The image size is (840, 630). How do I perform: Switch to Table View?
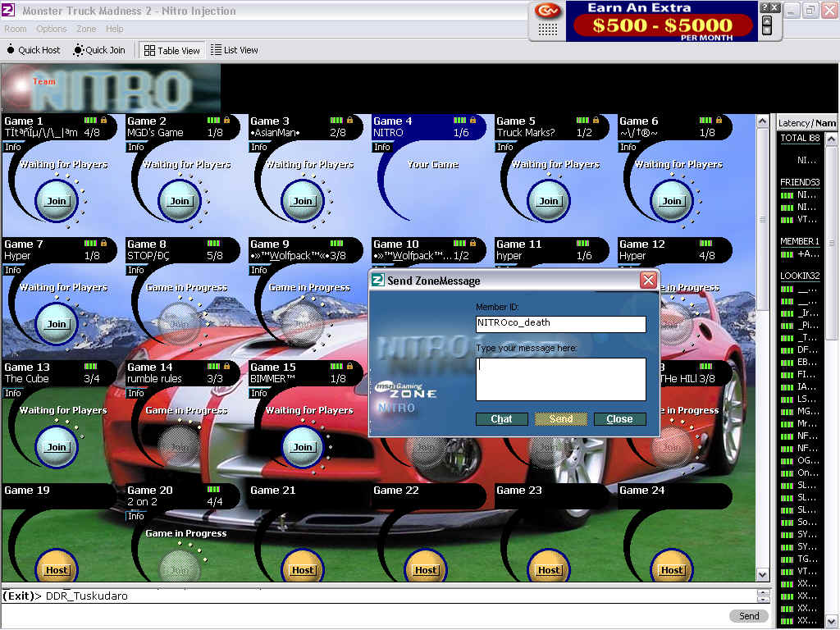click(x=172, y=50)
